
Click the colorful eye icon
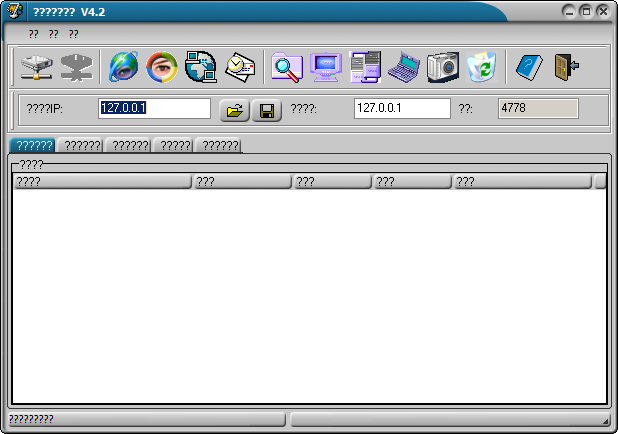click(162, 67)
